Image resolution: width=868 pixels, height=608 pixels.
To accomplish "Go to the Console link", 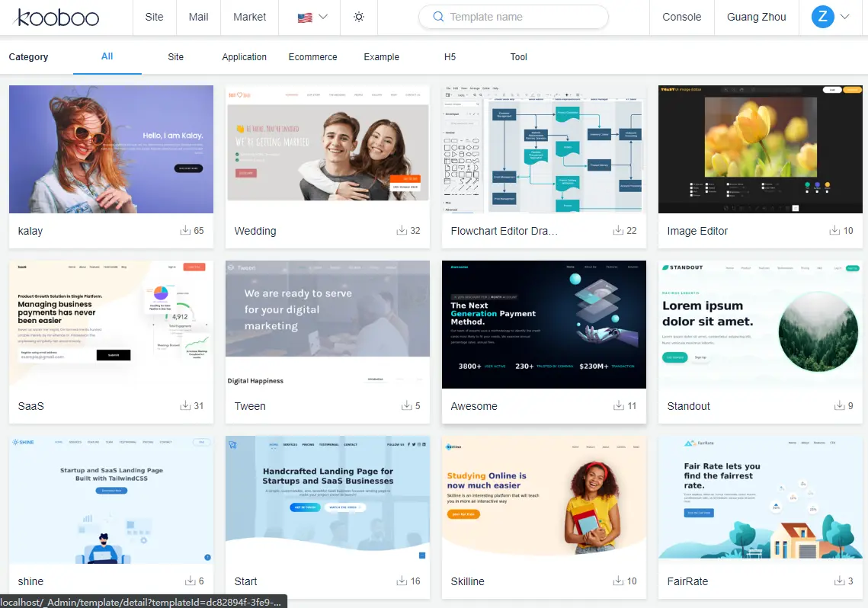I will (x=681, y=17).
